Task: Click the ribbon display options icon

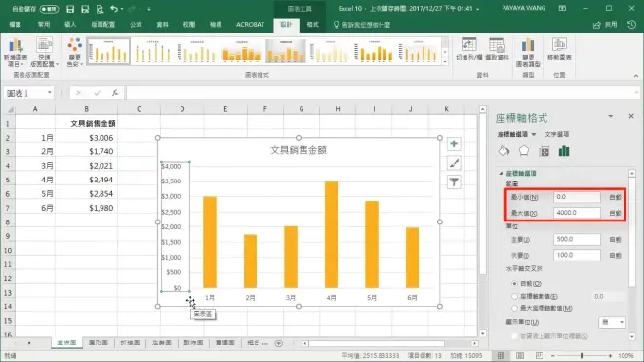Action: 562,8
